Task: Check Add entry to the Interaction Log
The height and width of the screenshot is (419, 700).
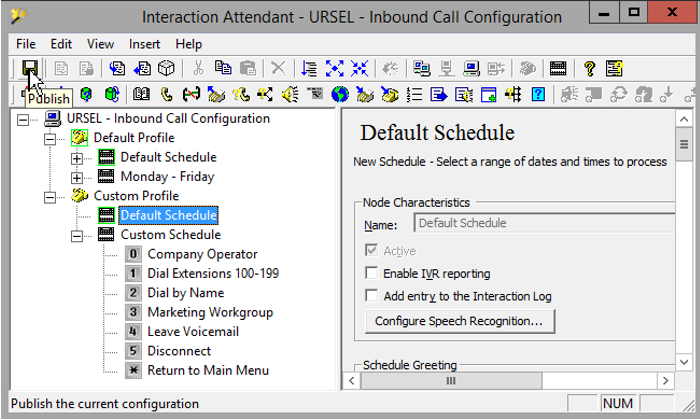Action: (372, 296)
